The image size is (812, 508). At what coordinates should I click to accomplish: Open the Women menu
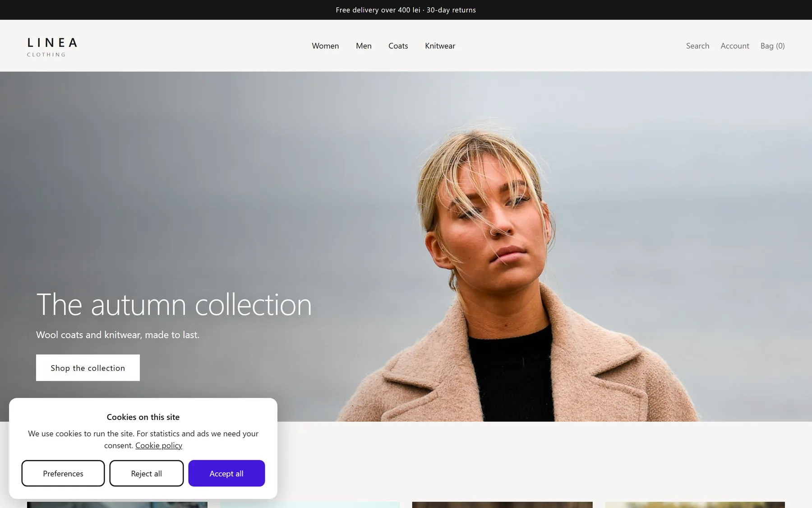click(x=325, y=46)
